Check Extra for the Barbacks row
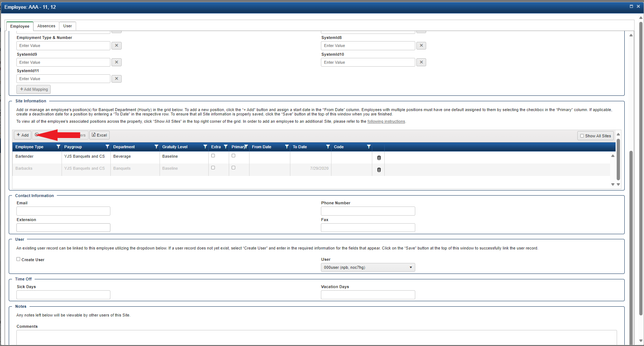 pos(213,168)
